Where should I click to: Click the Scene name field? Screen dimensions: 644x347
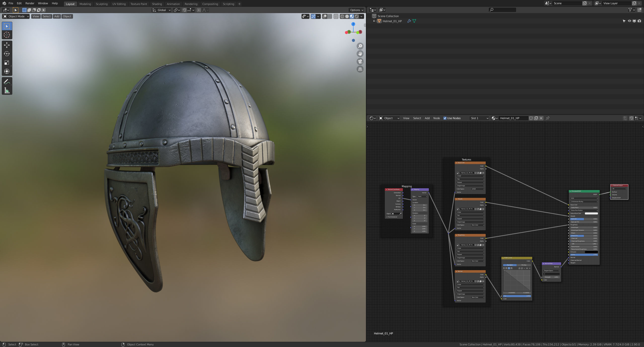coord(567,3)
